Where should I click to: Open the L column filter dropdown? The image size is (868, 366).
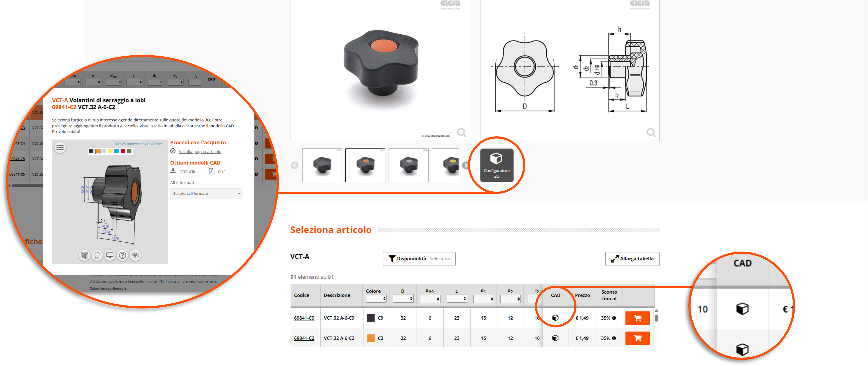tap(457, 298)
